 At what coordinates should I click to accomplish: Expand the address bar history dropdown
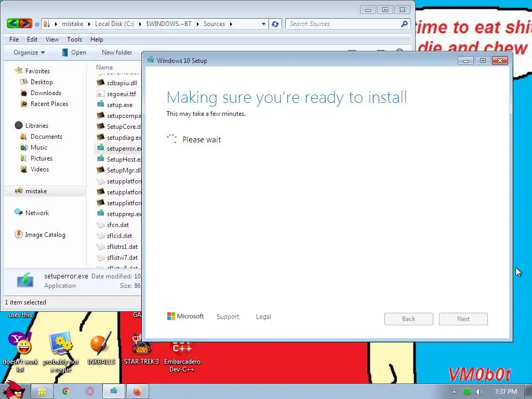point(263,24)
